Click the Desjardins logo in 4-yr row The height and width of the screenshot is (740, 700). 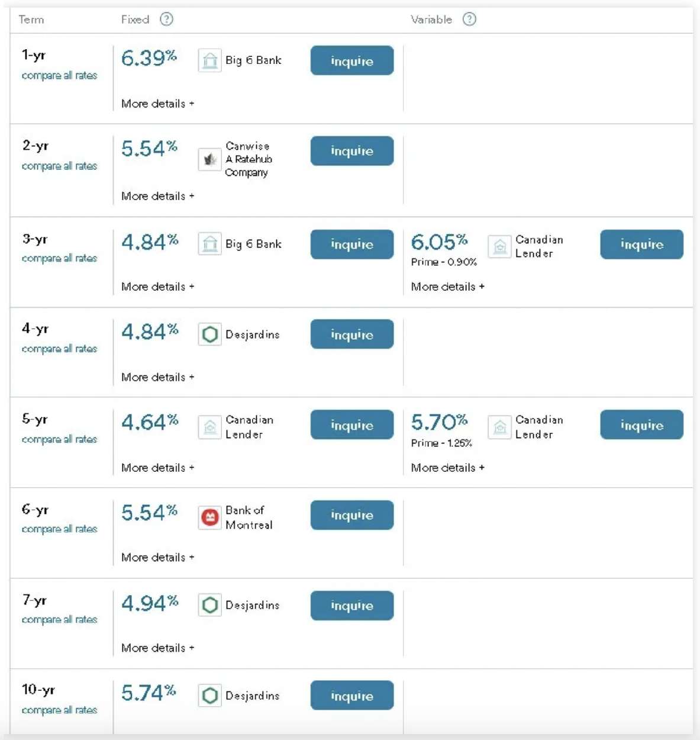pos(209,334)
